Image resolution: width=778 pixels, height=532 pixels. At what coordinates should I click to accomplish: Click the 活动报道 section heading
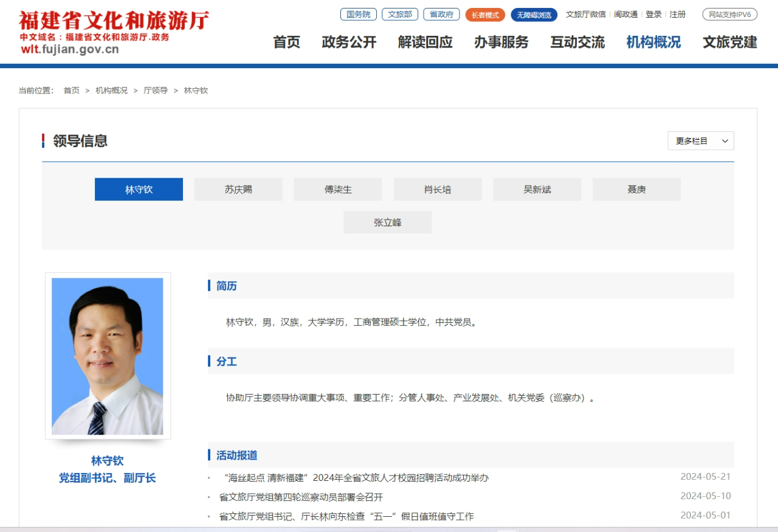pos(237,455)
